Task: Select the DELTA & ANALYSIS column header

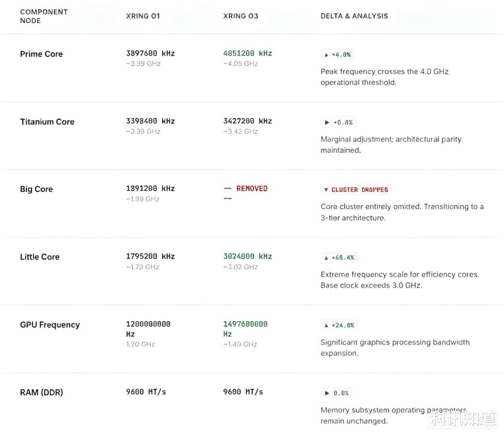Action: 354,16
